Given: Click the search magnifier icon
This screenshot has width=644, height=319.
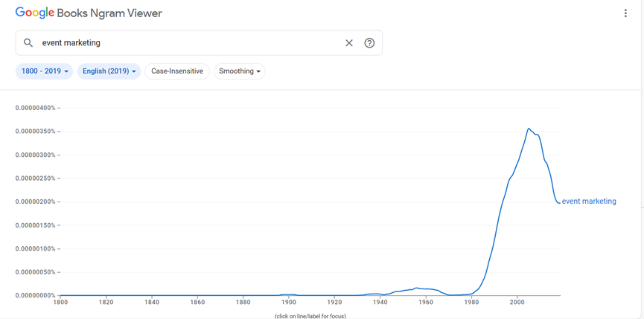Looking at the screenshot, I should [28, 43].
